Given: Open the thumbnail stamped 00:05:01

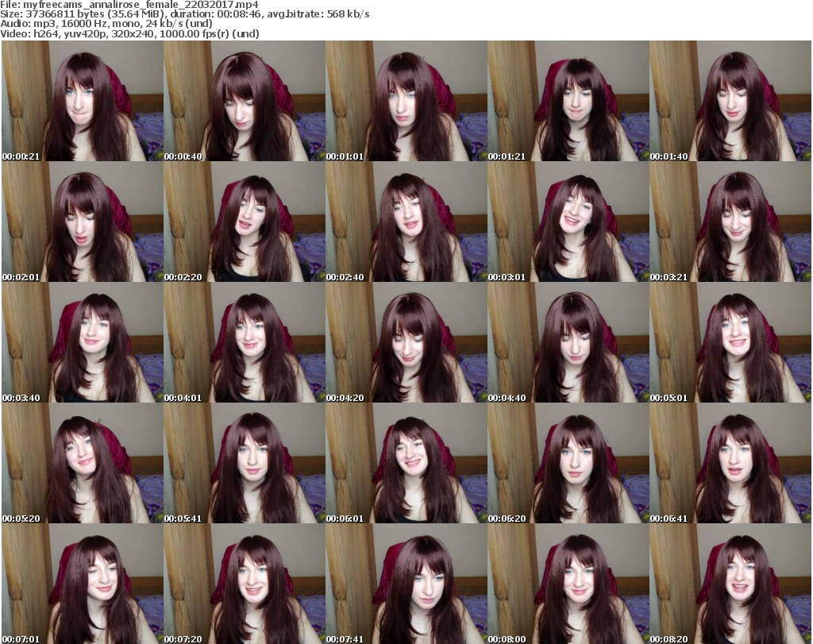Looking at the screenshot, I should click(730, 343).
